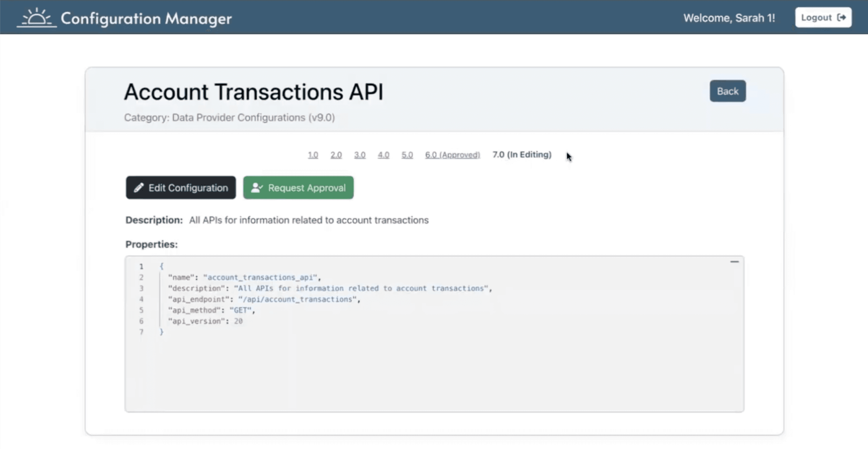Viewport: 868px width, 449px height.
Task: Log out of Configuration Manager
Action: point(823,17)
